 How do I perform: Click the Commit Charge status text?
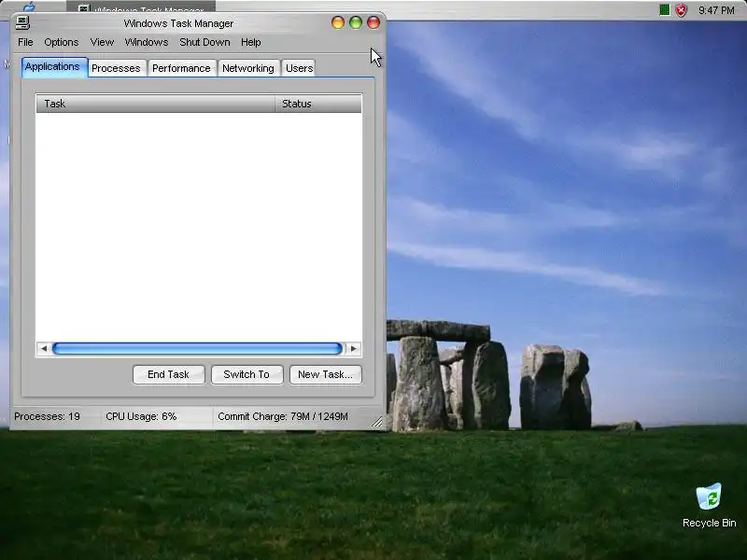pyautogui.click(x=283, y=416)
